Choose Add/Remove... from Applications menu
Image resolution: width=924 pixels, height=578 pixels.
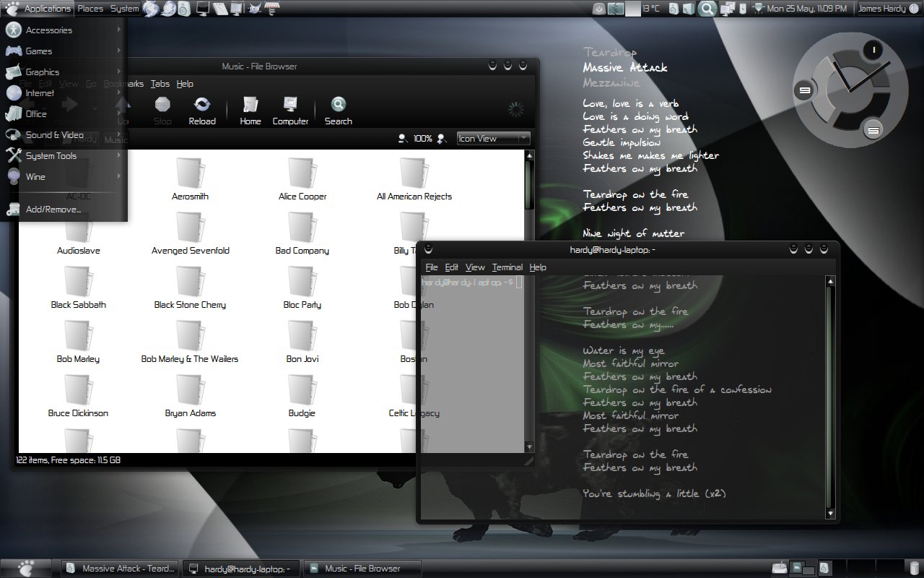64,210
